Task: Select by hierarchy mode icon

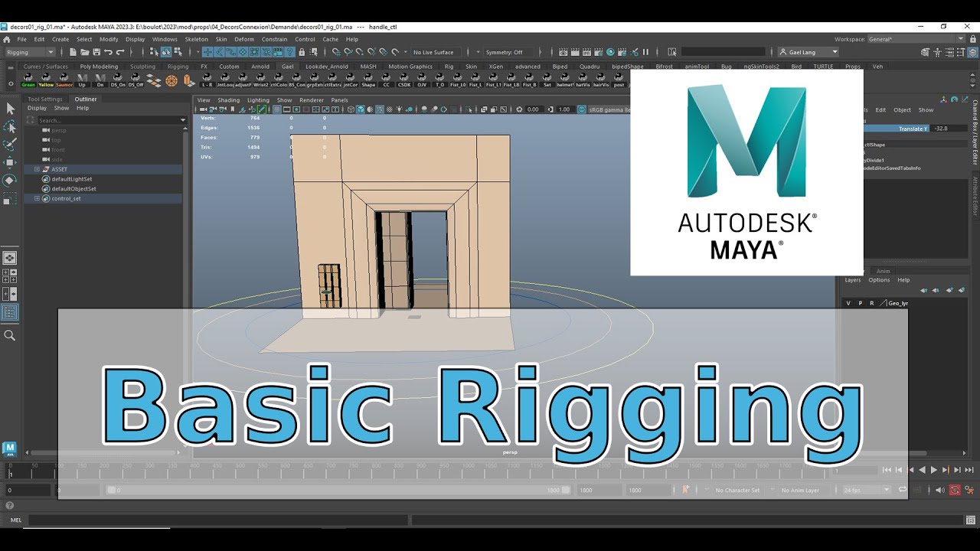Action: [x=154, y=52]
